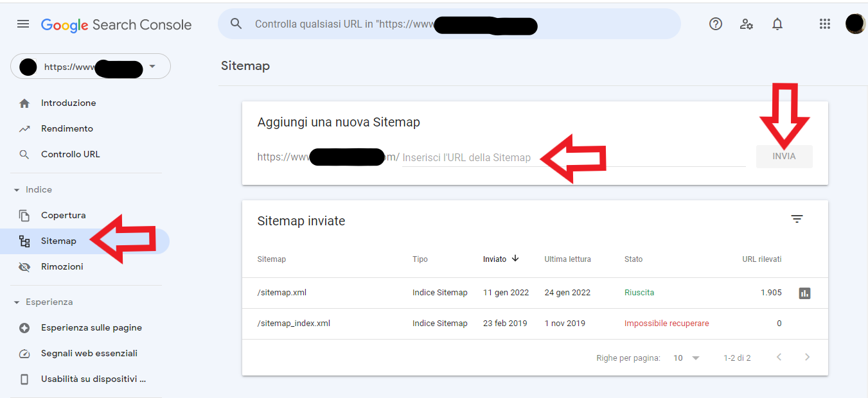Open the Google apps grid
The height and width of the screenshot is (398, 868).
(825, 24)
